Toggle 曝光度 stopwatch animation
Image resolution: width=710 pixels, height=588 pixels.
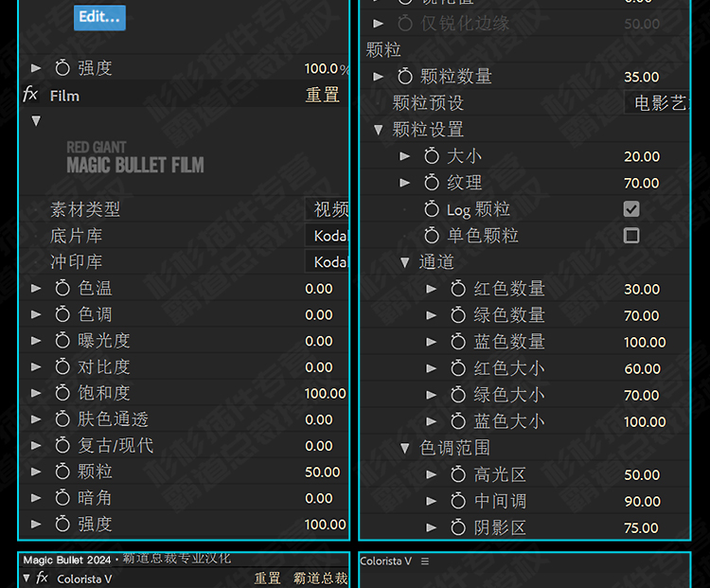click(62, 341)
